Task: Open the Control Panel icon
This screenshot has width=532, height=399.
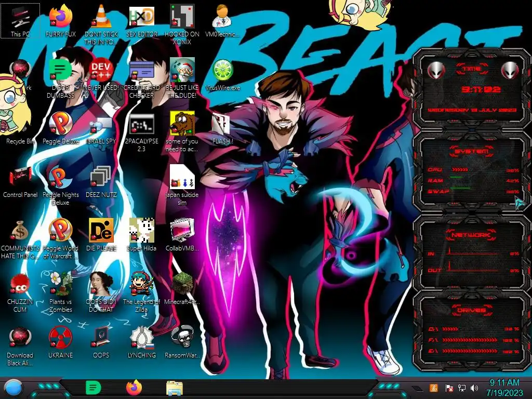Action: (x=20, y=182)
